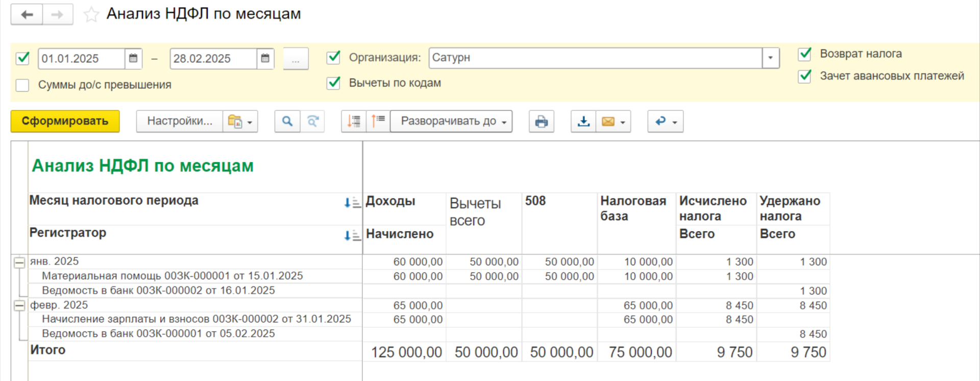Click the Сформировать button
This screenshot has height=381, width=980.
(x=65, y=121)
